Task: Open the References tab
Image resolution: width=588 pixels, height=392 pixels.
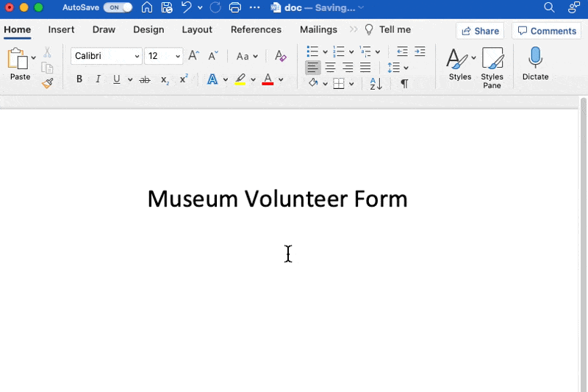Action: pos(256,30)
